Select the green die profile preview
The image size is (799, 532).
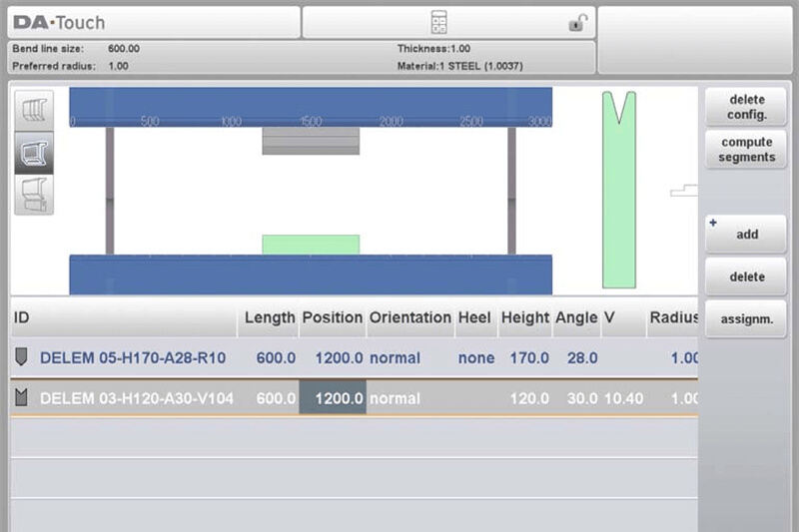pyautogui.click(x=618, y=190)
